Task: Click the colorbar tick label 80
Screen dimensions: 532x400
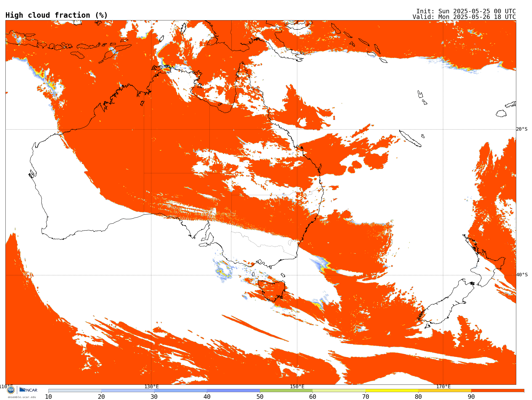Action: tap(418, 397)
